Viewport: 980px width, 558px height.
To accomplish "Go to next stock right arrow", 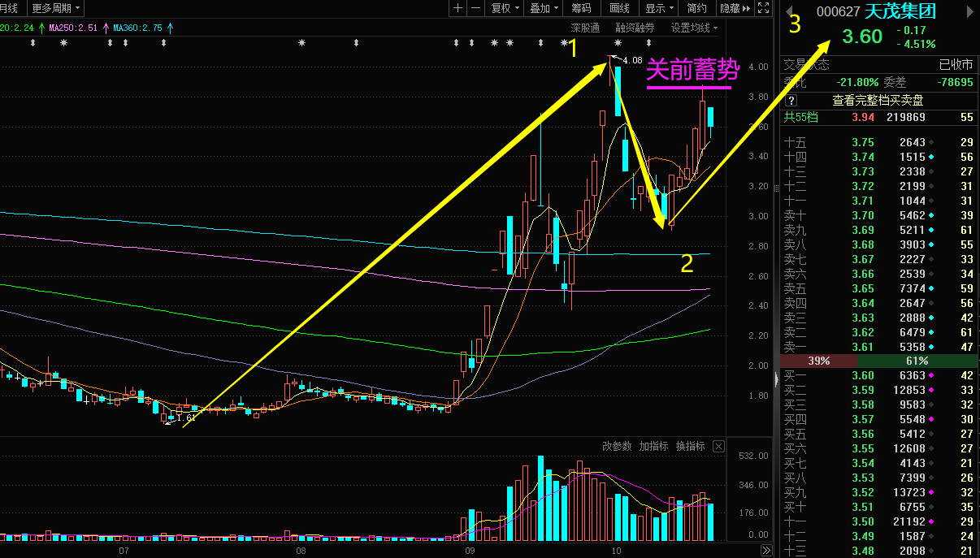I will click(969, 12).
